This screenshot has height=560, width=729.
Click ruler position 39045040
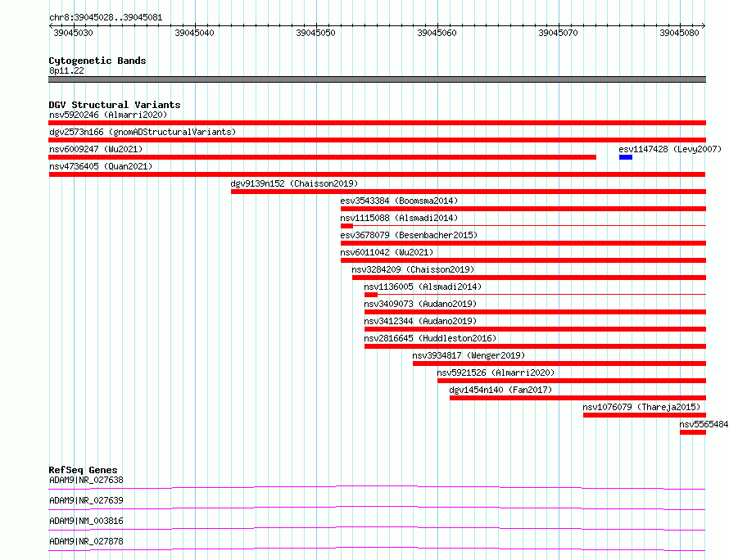pos(194,33)
